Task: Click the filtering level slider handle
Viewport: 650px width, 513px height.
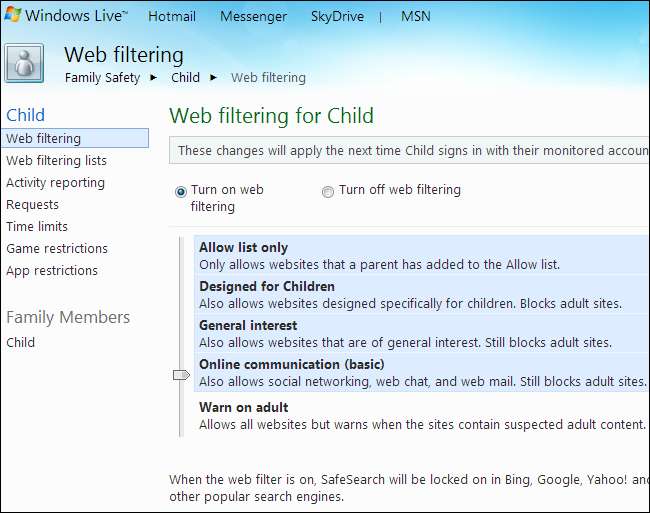Action: coord(181,375)
